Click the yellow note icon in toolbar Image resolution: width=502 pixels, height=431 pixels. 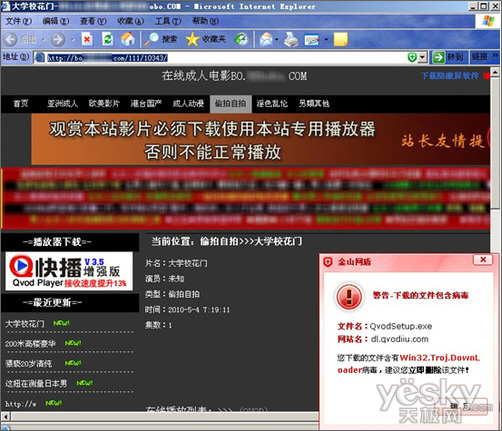point(340,39)
